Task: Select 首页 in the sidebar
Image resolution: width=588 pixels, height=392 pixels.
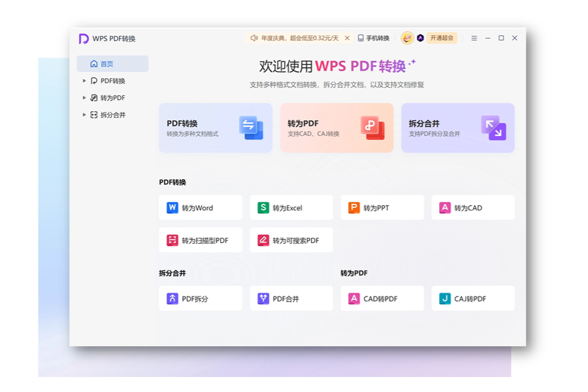Action: pyautogui.click(x=112, y=64)
